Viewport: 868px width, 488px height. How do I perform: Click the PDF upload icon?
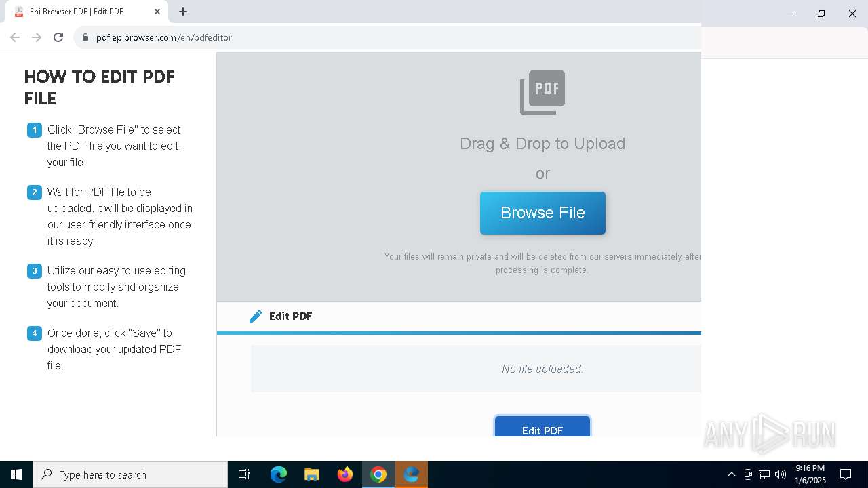pyautogui.click(x=542, y=93)
